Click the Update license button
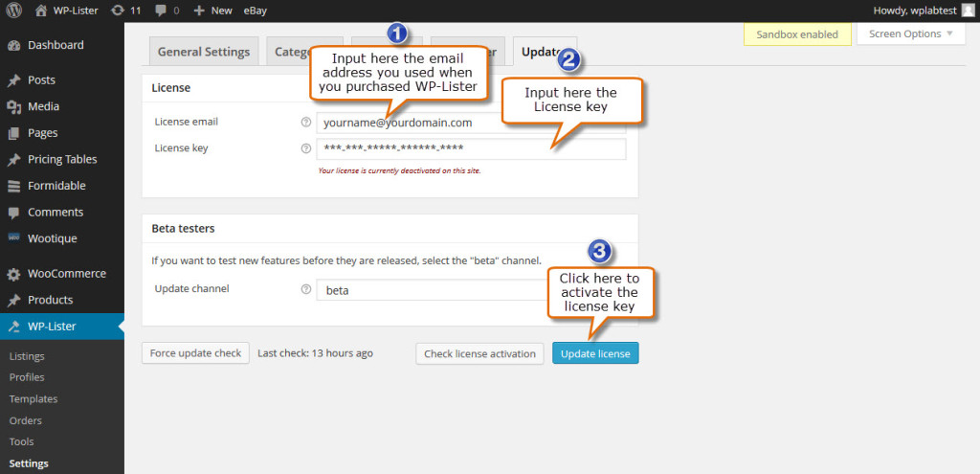Image resolution: width=980 pixels, height=474 pixels. [595, 353]
